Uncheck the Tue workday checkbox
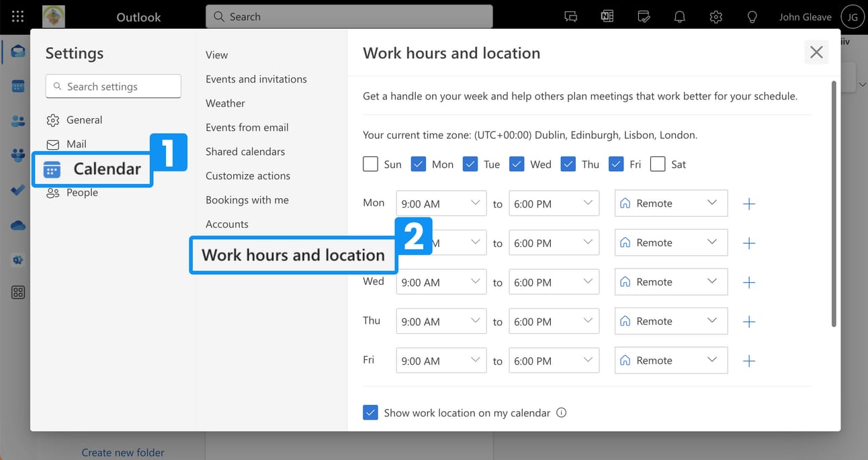868x460 pixels. 470,164
